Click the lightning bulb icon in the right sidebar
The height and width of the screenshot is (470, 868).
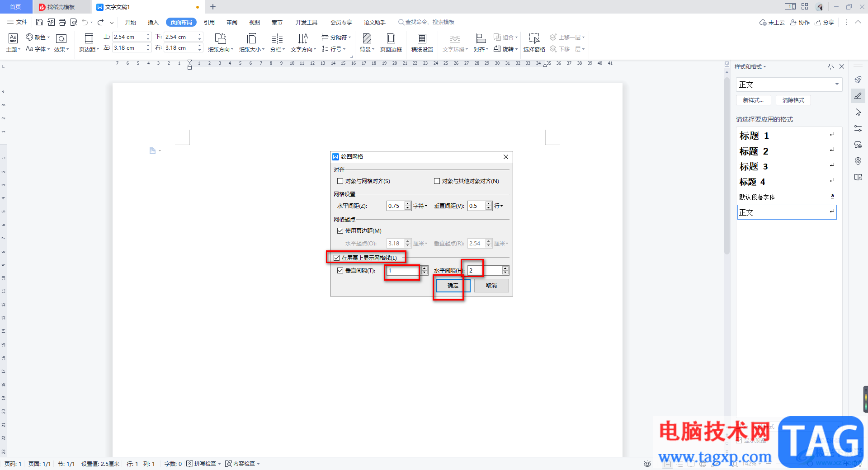(858, 161)
